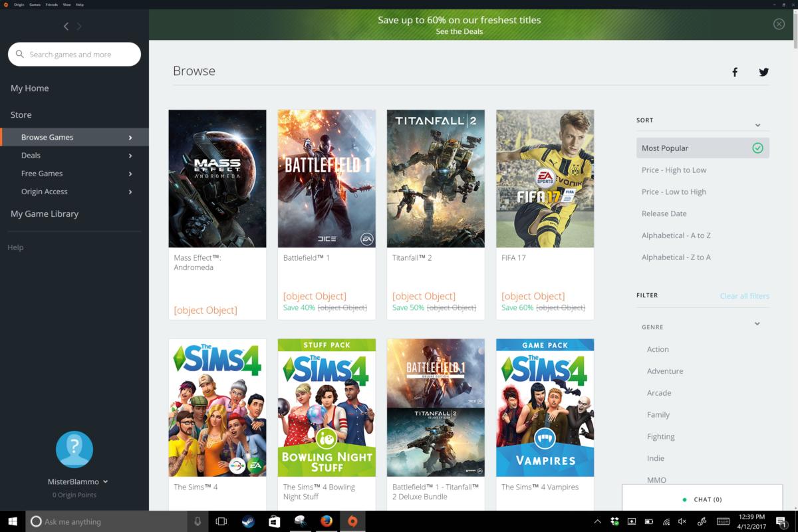Navigate back with the left arrow

click(x=66, y=27)
